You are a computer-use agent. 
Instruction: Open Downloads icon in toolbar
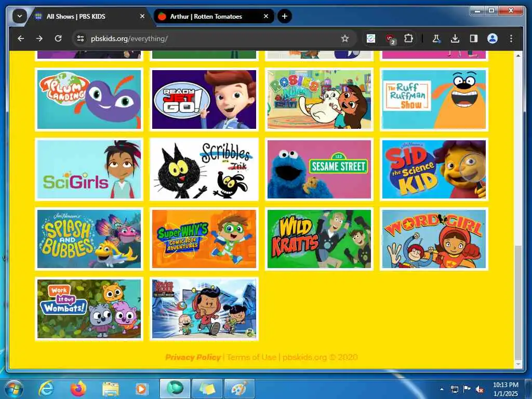(455, 38)
